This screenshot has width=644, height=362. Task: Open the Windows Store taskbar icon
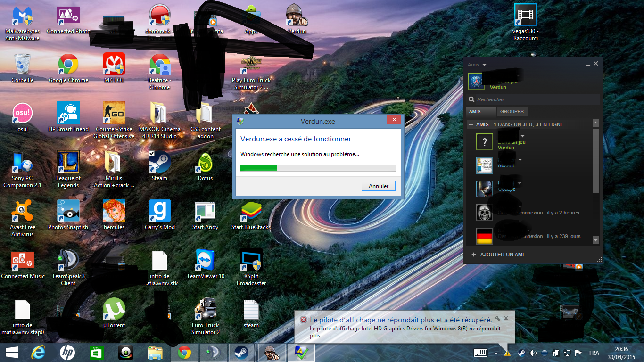coord(96,353)
